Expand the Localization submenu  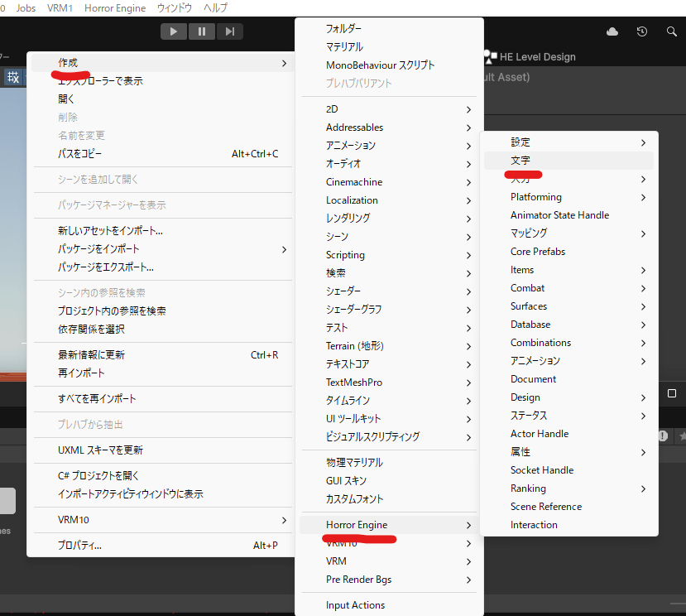[390, 200]
